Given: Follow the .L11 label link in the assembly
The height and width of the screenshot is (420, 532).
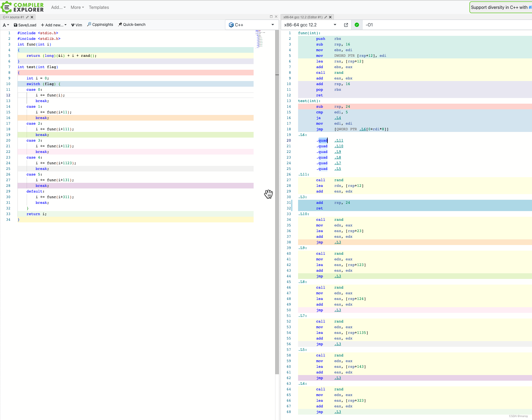Looking at the screenshot, I should [339, 140].
